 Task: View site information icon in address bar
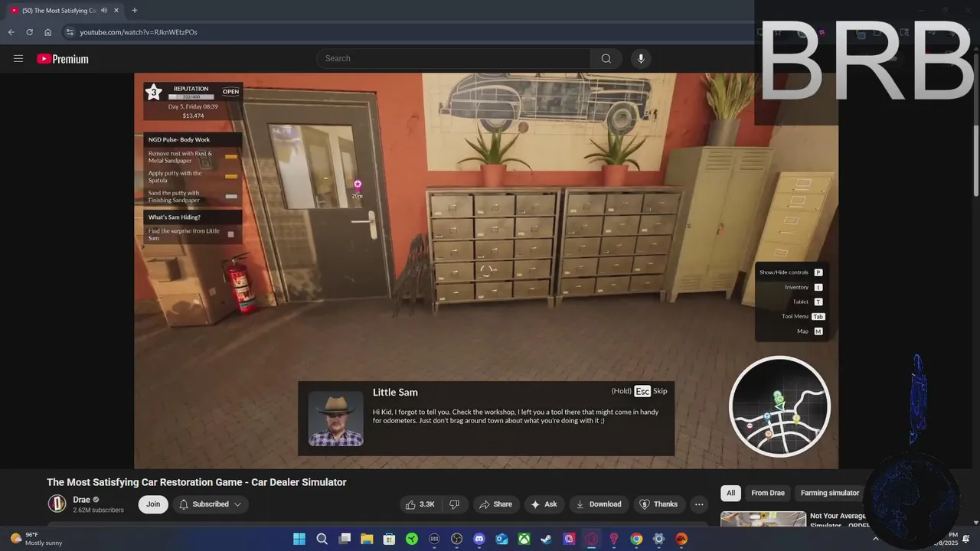pos(70,32)
